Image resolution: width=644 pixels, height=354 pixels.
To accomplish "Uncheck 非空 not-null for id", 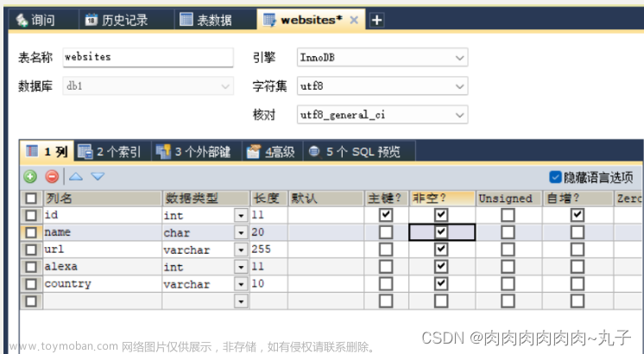I will coord(441,215).
